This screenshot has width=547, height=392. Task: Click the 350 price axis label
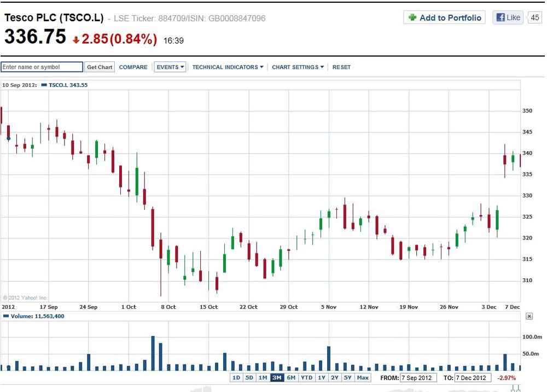tap(527, 111)
